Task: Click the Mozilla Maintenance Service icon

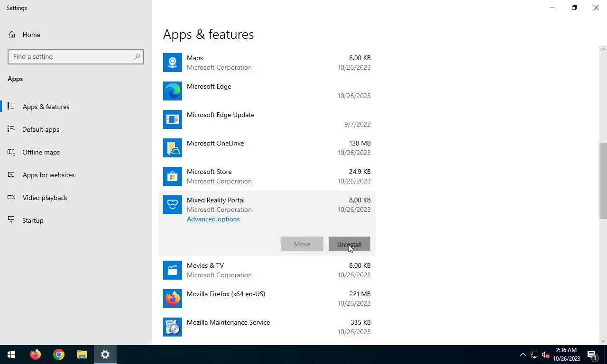Action: [x=173, y=327]
